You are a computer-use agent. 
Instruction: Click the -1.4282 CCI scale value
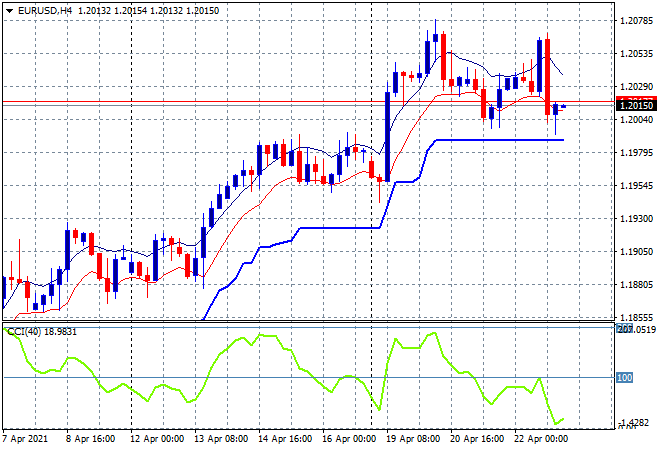point(635,423)
